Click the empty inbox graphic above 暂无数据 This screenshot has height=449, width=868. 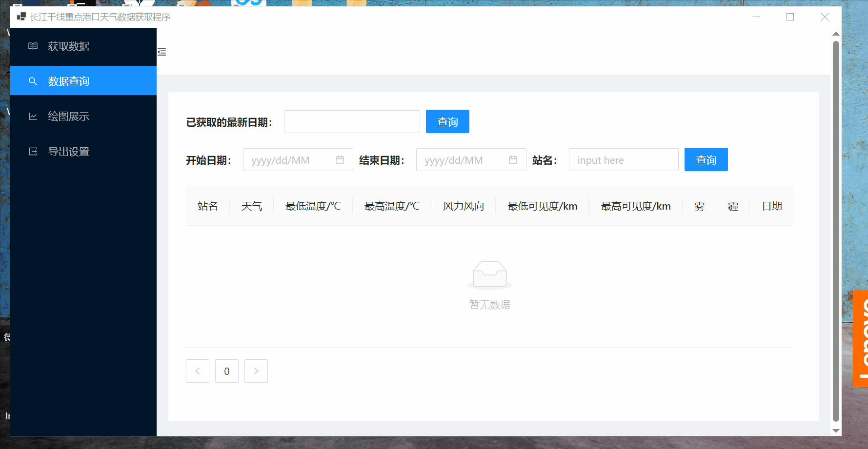489,274
